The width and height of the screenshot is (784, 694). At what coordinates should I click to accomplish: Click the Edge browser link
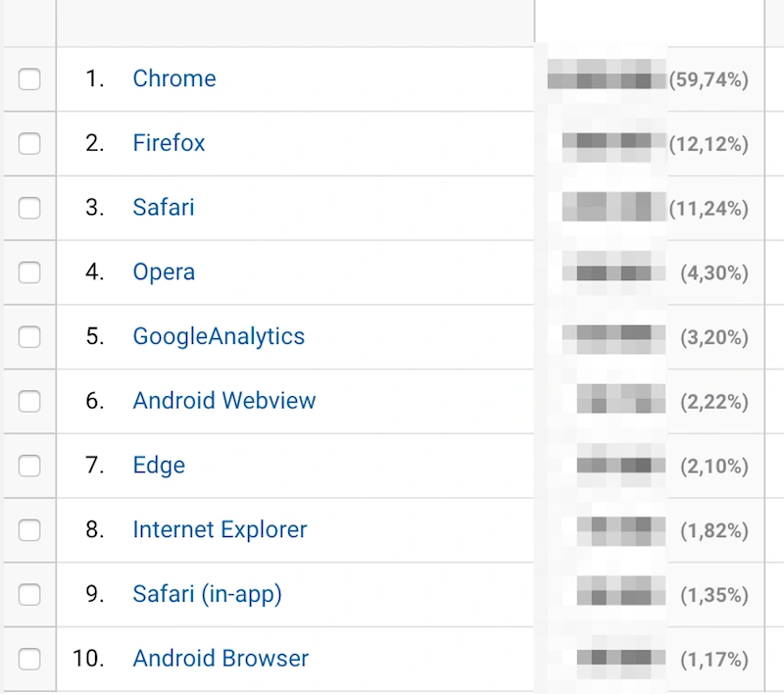[x=159, y=466]
